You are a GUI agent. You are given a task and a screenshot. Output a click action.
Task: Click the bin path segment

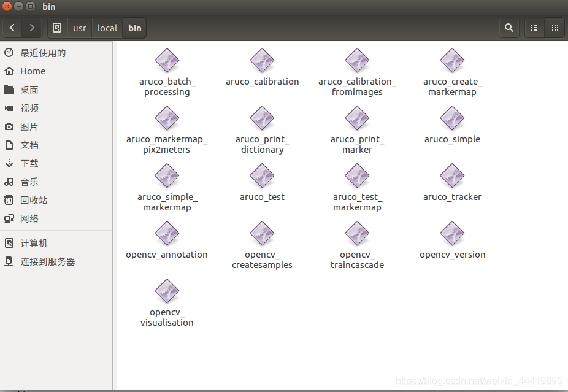135,28
